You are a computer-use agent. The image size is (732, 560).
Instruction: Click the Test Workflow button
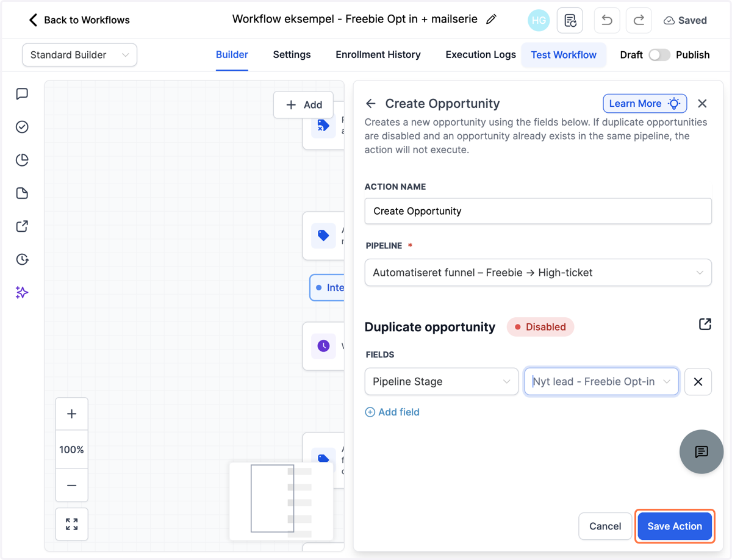(564, 55)
